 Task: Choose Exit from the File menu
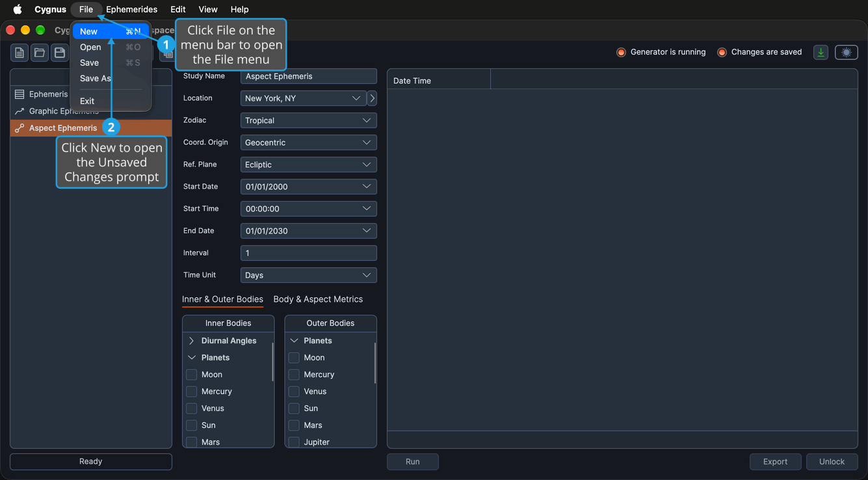tap(111, 101)
